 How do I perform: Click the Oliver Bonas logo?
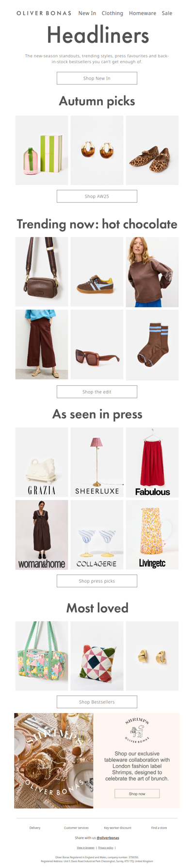click(x=44, y=13)
